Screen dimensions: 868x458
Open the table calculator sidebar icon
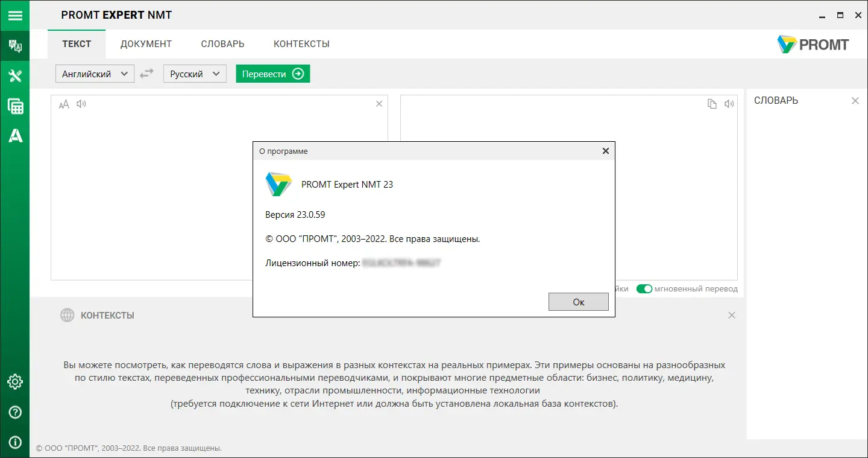click(x=15, y=106)
